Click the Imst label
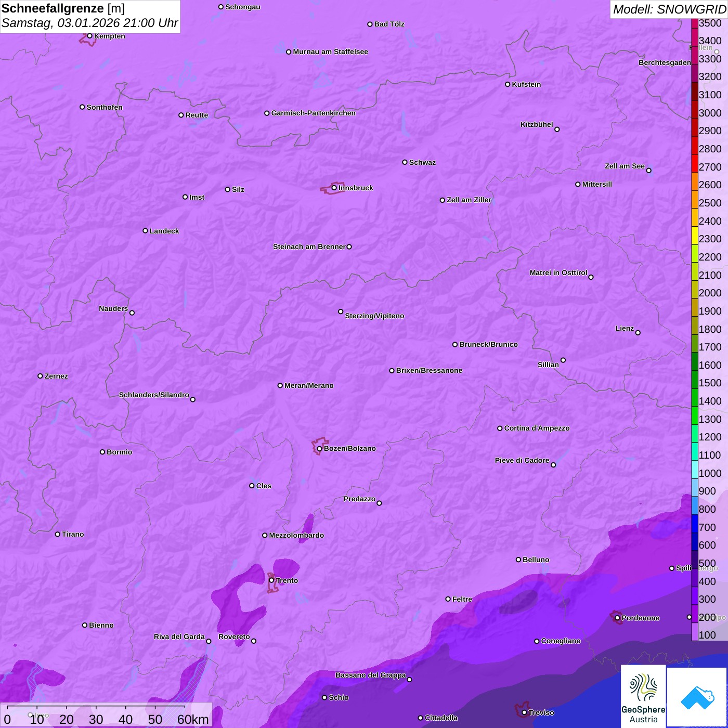This screenshot has height=728, width=728. click(x=197, y=197)
